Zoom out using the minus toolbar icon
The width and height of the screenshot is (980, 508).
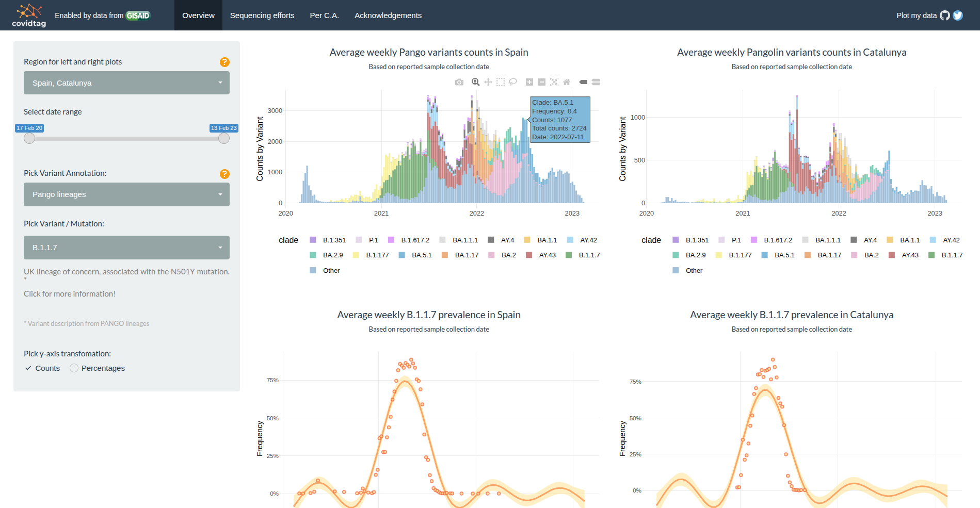(541, 81)
